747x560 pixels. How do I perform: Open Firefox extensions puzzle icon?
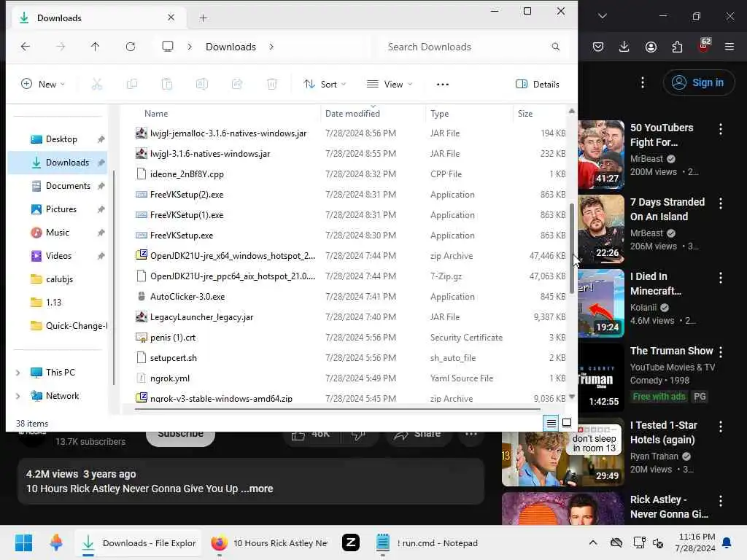[x=677, y=47]
